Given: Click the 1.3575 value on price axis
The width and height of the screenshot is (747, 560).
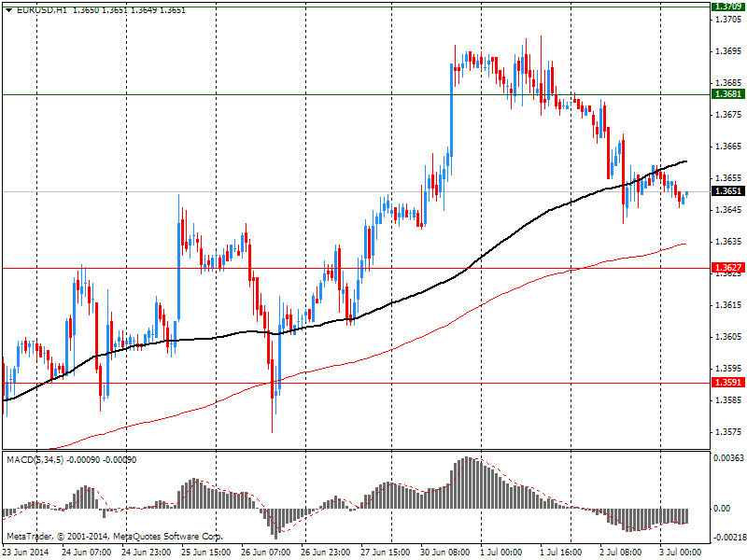Looking at the screenshot, I should pos(728,432).
